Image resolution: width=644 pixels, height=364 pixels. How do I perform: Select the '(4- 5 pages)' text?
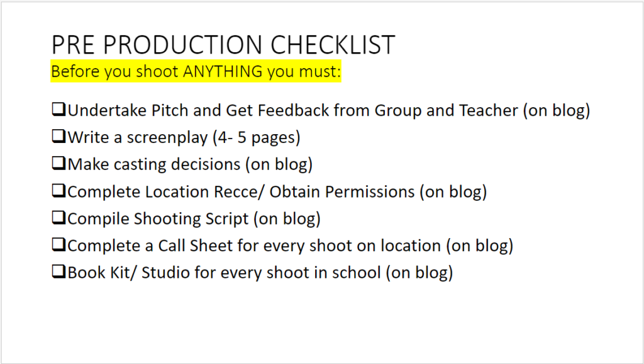[257, 137]
